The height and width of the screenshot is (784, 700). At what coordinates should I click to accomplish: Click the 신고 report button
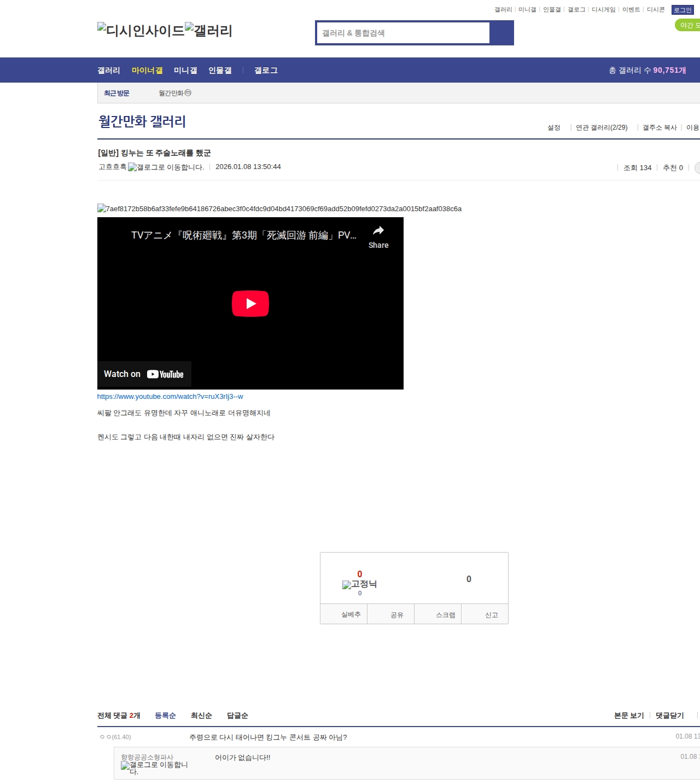click(491, 615)
